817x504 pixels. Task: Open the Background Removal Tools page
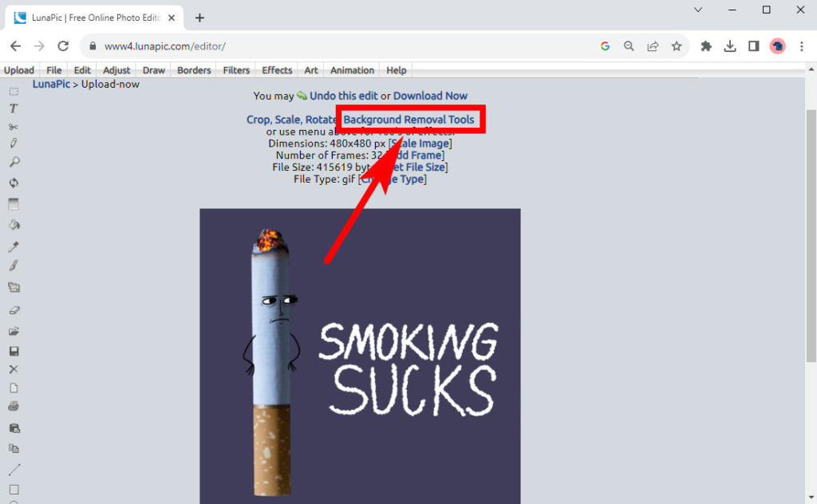coord(412,118)
